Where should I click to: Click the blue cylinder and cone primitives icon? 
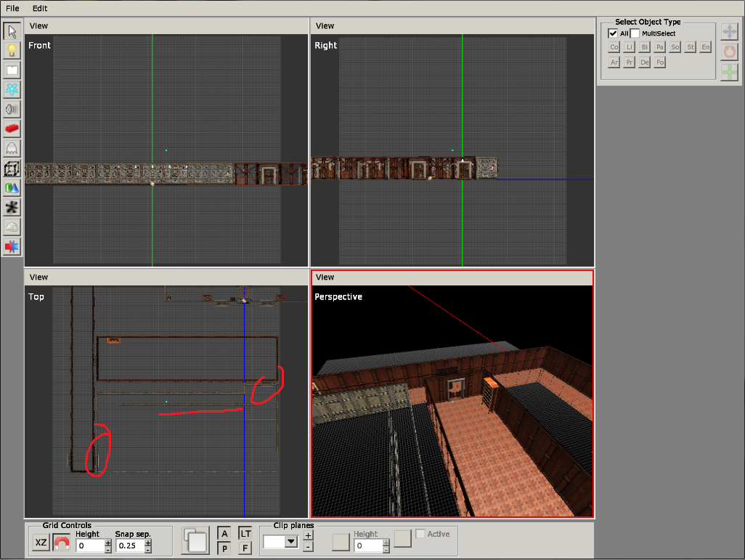[x=12, y=188]
